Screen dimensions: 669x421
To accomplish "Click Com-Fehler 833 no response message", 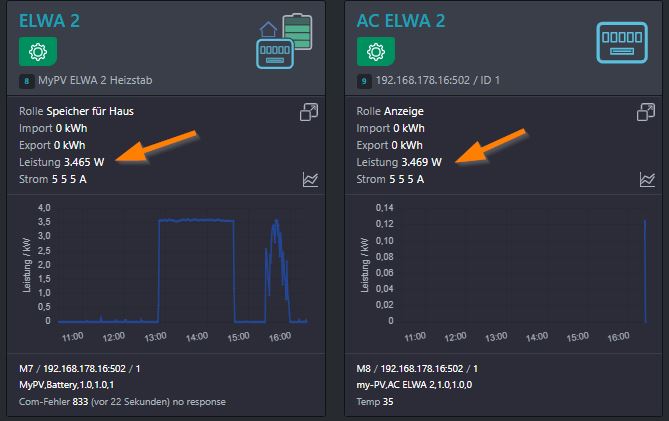I will point(122,402).
